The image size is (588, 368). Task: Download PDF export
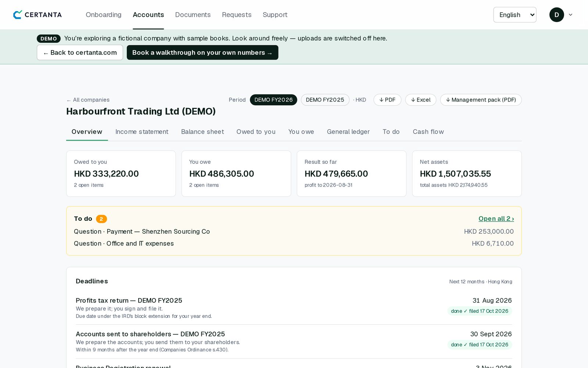[x=387, y=100]
